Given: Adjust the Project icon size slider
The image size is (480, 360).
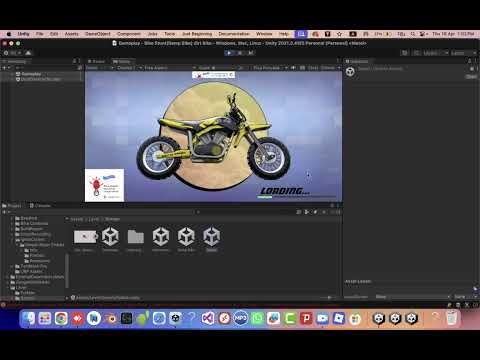Looking at the screenshot, I should pyautogui.click(x=327, y=298).
